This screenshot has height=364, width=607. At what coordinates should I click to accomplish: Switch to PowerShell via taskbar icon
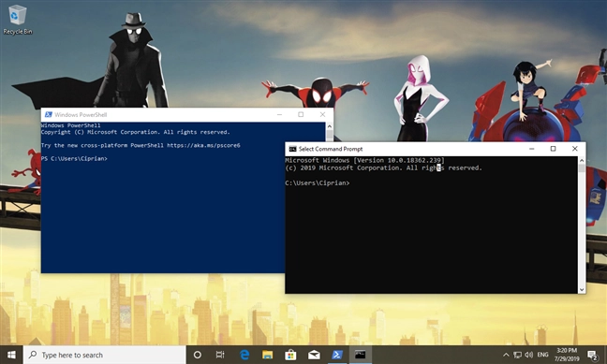337,355
